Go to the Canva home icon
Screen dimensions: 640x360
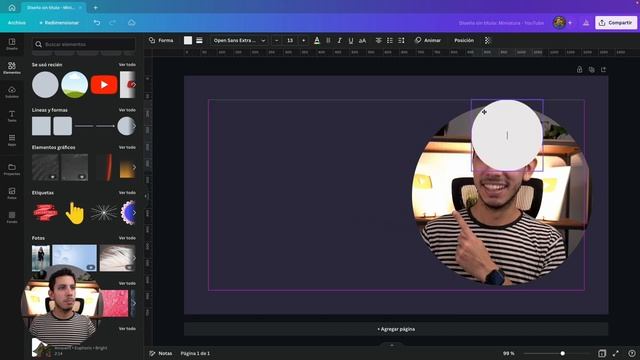12,7
